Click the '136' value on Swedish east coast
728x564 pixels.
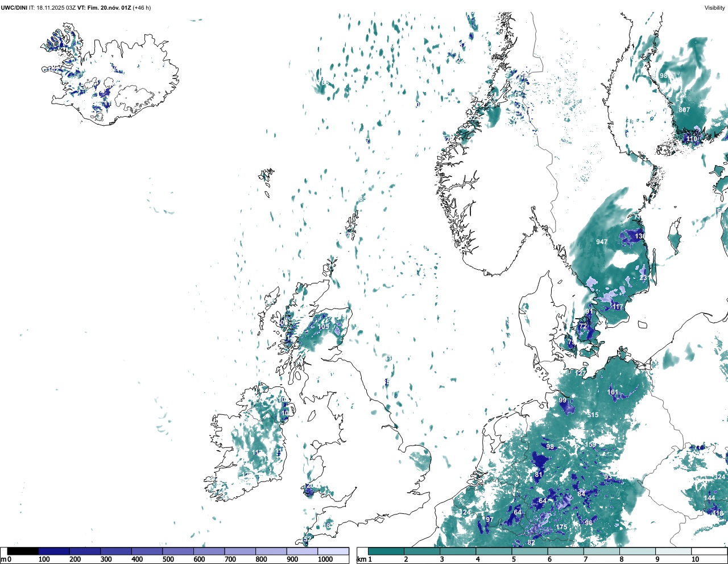click(x=640, y=236)
